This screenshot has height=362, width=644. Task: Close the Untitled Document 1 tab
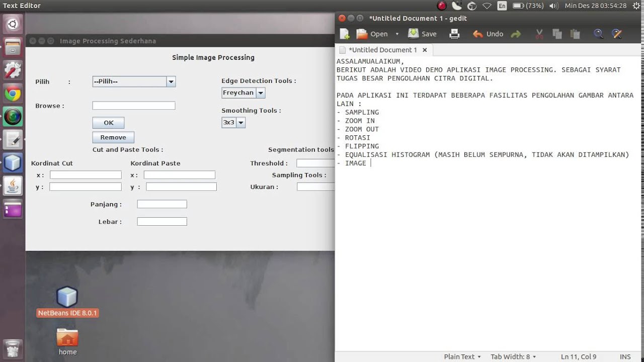425,50
